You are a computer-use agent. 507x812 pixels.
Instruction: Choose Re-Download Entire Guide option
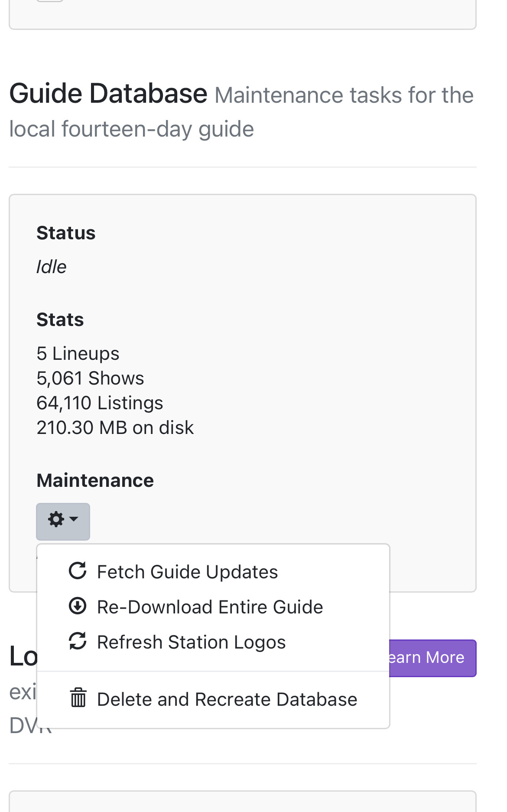210,607
